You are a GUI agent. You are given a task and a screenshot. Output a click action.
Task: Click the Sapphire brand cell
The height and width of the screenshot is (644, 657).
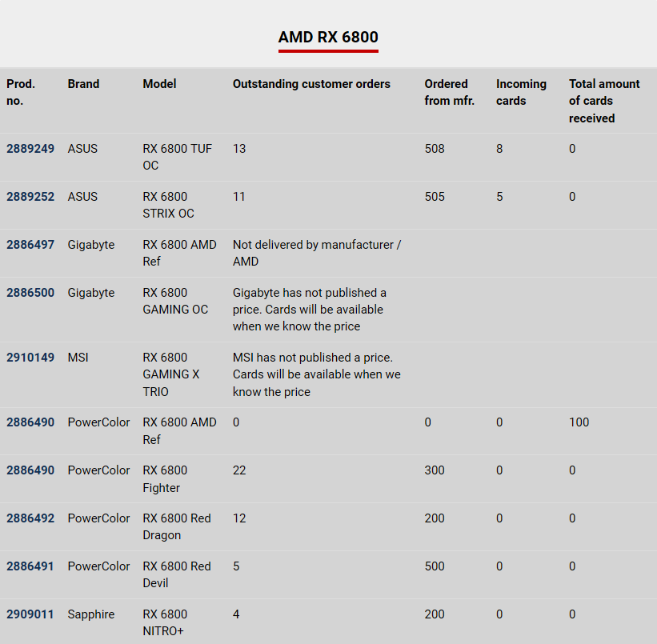click(x=91, y=614)
